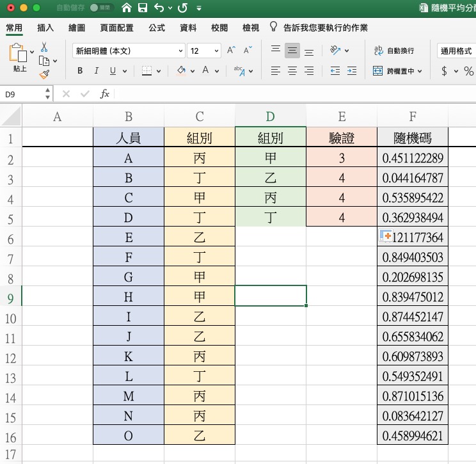
Task: Click the 自動換行 wrap text button
Action: coord(393,51)
